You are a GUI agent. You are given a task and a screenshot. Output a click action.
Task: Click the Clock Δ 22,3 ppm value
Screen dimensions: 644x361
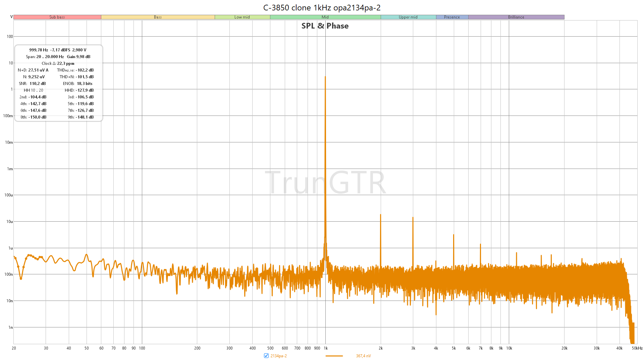coord(66,63)
